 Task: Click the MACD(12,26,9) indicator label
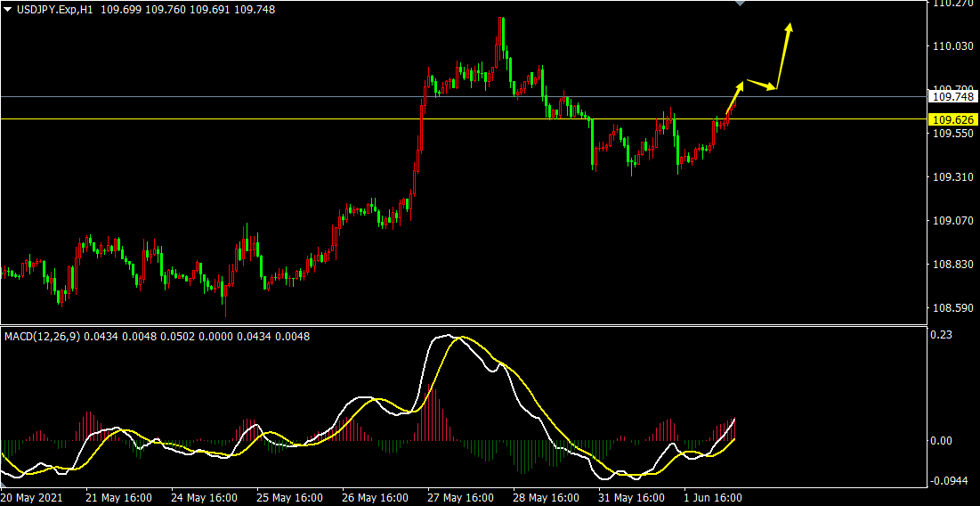tap(42, 336)
